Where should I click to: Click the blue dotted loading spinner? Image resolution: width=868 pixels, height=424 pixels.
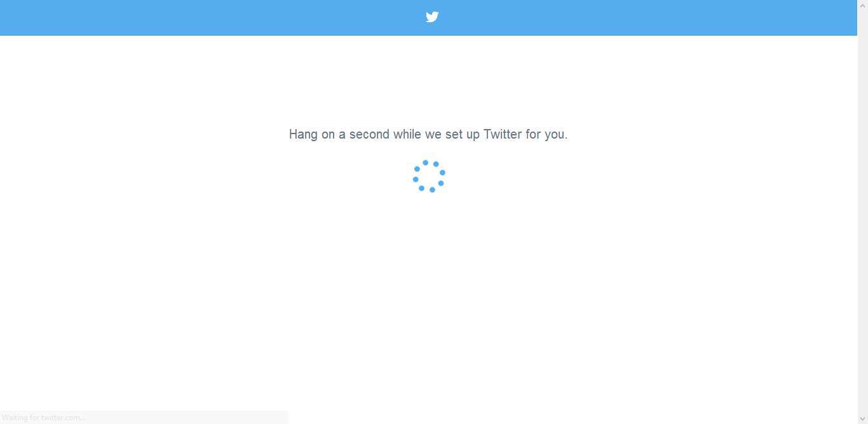pyautogui.click(x=429, y=176)
